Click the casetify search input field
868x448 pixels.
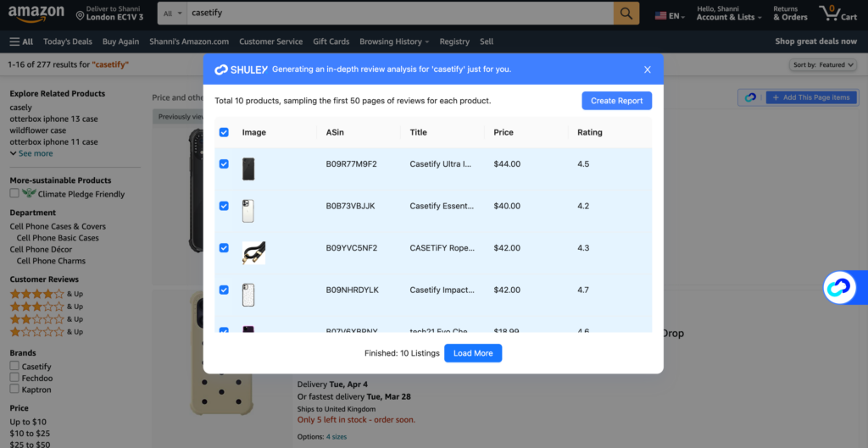pos(400,14)
